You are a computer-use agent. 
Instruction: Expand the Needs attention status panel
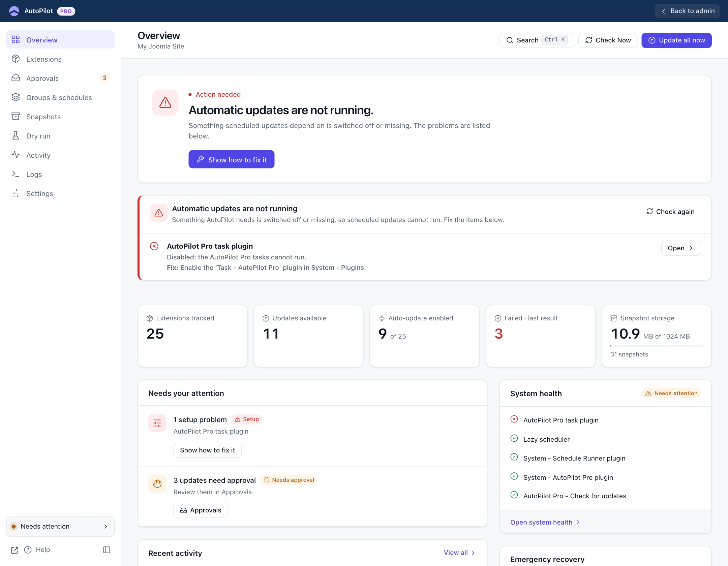tap(60, 527)
